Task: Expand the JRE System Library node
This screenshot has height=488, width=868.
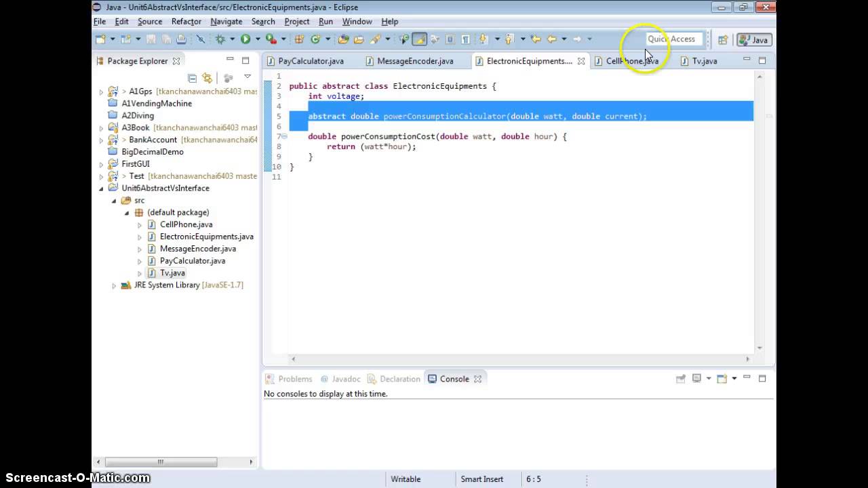Action: 115,285
